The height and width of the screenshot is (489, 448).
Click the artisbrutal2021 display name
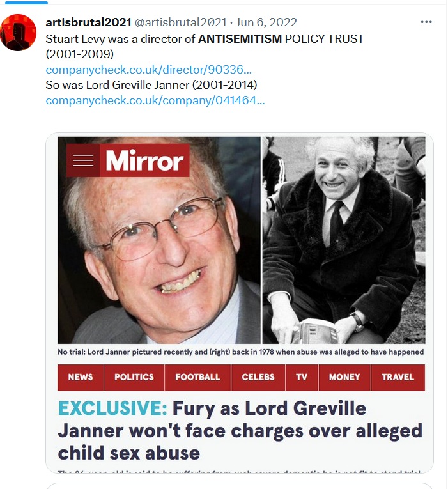click(x=89, y=22)
